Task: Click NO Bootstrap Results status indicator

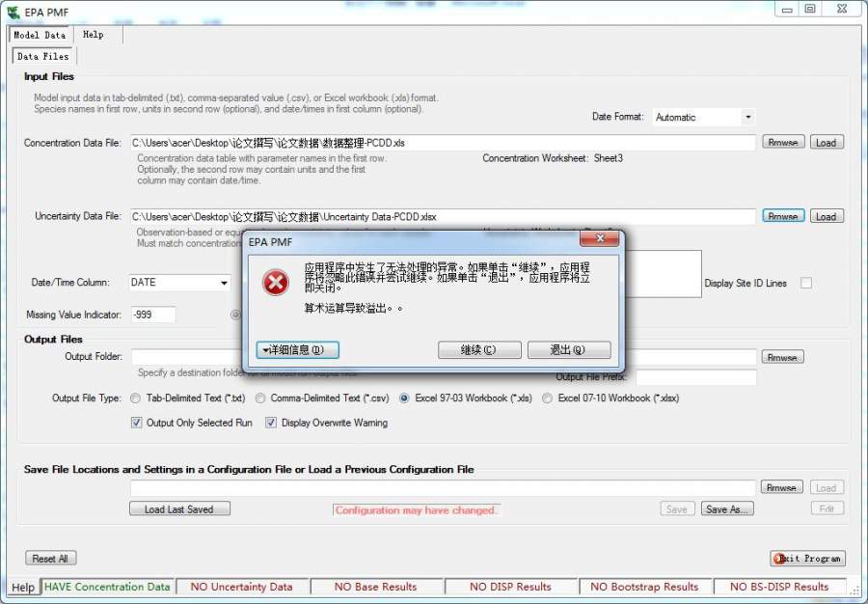Action: pos(645,587)
